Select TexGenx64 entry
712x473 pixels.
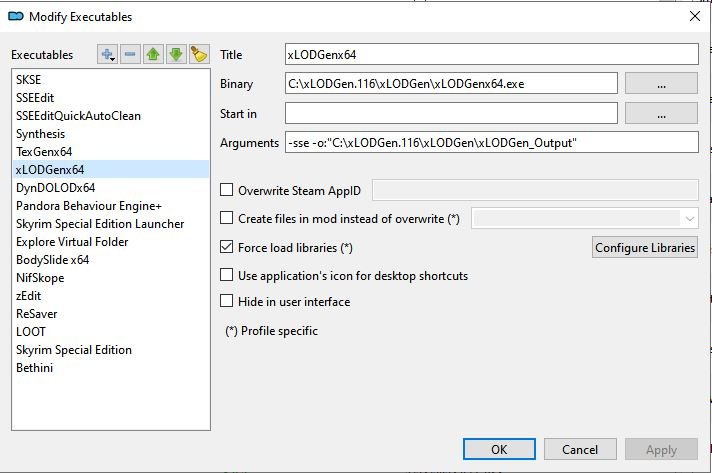111,152
